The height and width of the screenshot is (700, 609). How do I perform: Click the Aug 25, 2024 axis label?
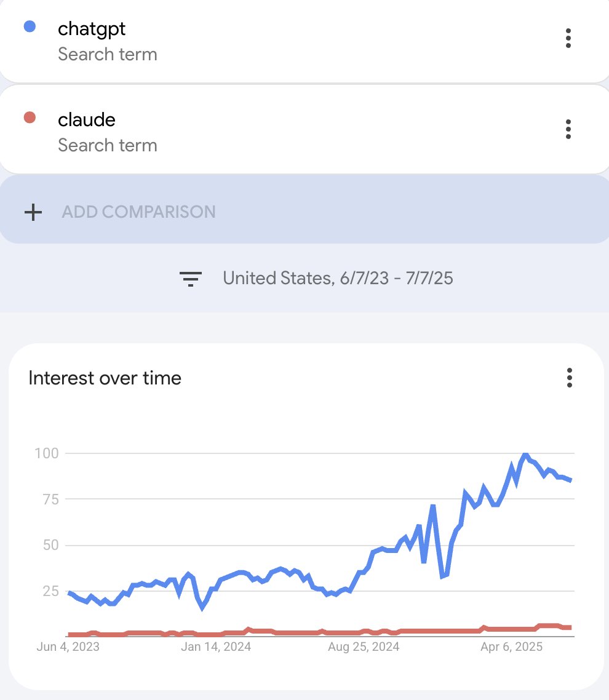click(364, 647)
